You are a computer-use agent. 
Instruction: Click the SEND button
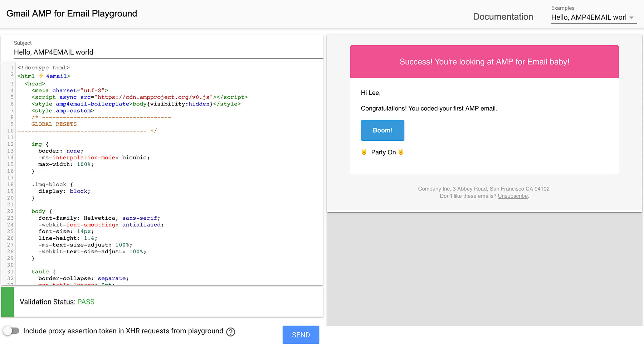(x=301, y=335)
